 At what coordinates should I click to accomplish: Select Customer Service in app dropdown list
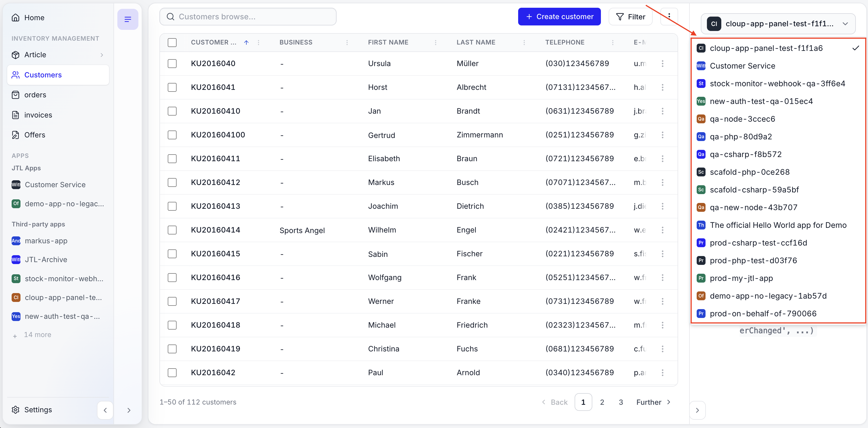[x=778, y=66]
